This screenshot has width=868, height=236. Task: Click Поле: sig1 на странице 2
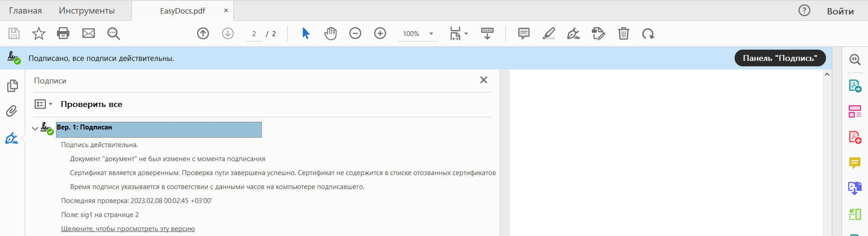click(100, 215)
